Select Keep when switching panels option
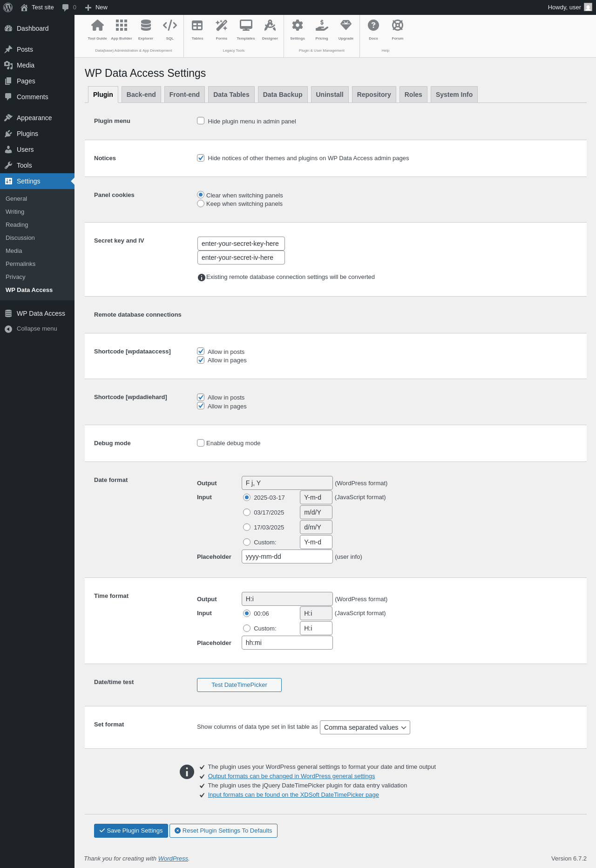 coord(201,203)
